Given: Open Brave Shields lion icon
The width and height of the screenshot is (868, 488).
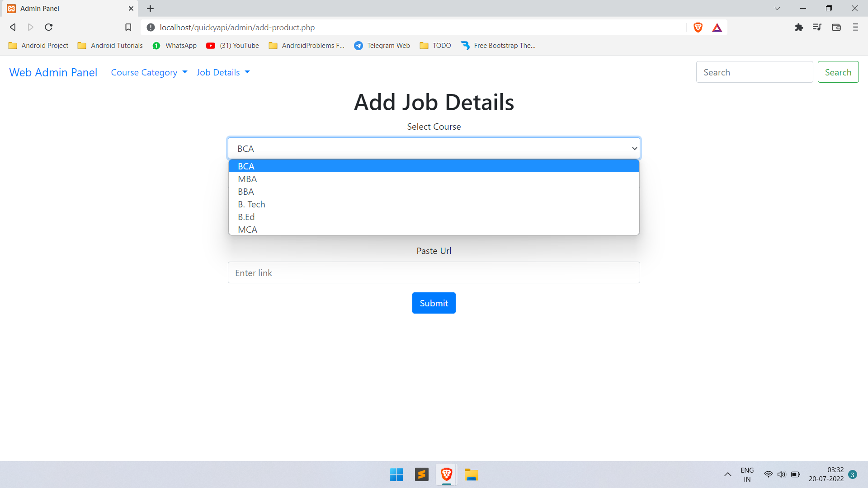Looking at the screenshot, I should point(698,28).
